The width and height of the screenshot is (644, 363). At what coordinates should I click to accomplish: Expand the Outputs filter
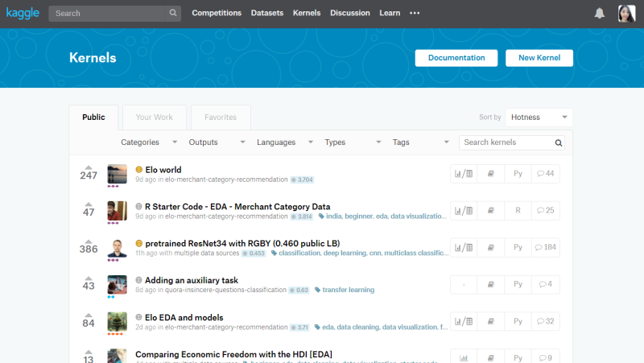[x=217, y=142]
